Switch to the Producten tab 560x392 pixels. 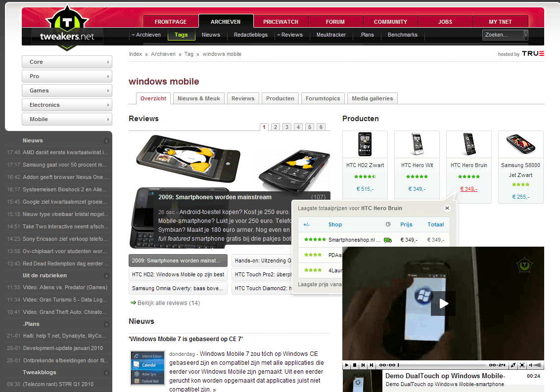pyautogui.click(x=280, y=98)
